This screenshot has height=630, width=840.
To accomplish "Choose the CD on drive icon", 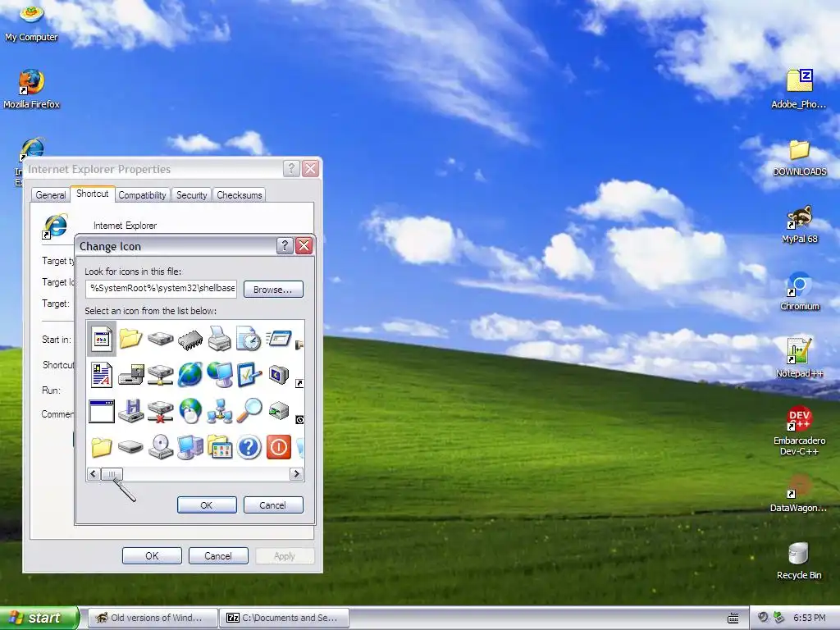I will [x=160, y=447].
